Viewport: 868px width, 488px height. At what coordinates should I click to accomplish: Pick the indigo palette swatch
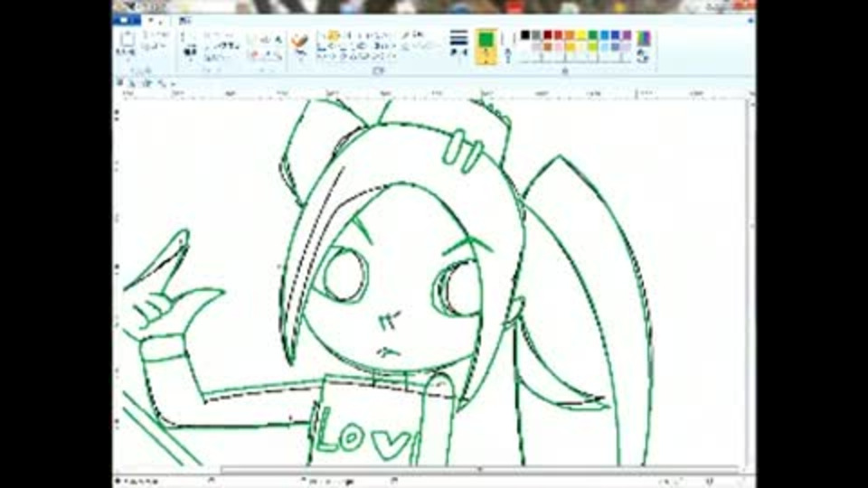(616, 36)
